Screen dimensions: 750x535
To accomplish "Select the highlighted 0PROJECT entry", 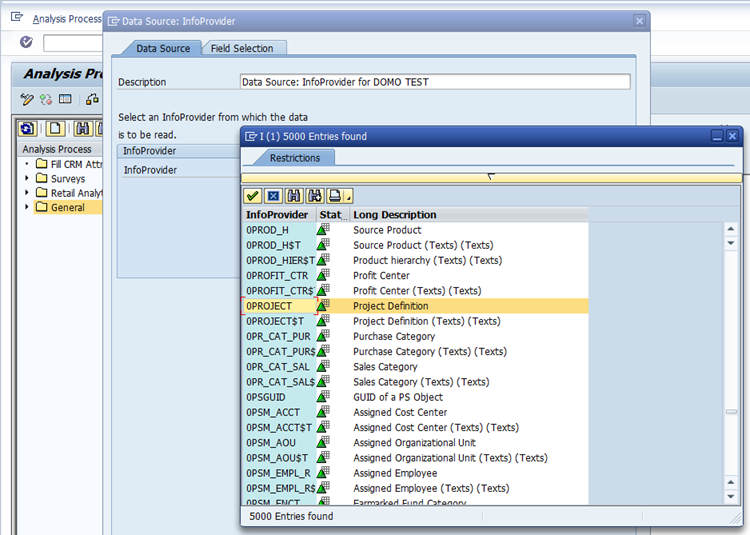I will (269, 306).
